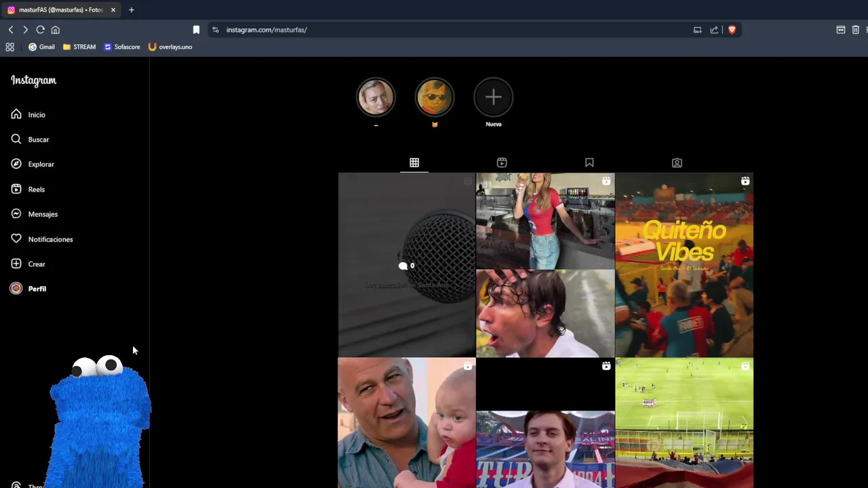
Task: Open the apps grid in bookmarks bar
Action: (9, 47)
